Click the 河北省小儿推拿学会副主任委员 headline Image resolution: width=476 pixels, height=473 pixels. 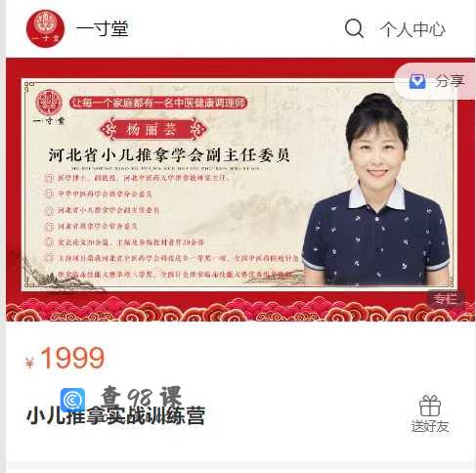(x=169, y=155)
